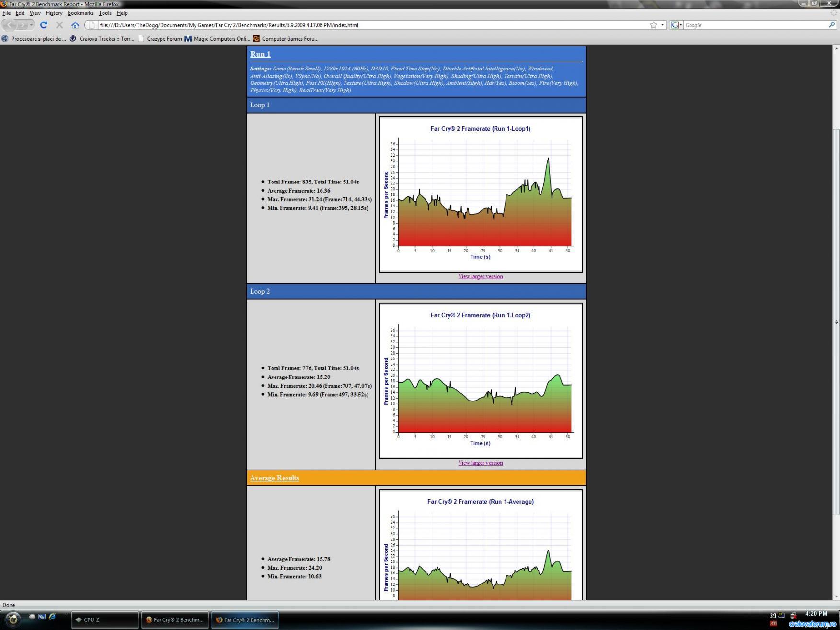Click the Show desktop quick launch icon
The height and width of the screenshot is (630, 840).
point(32,617)
